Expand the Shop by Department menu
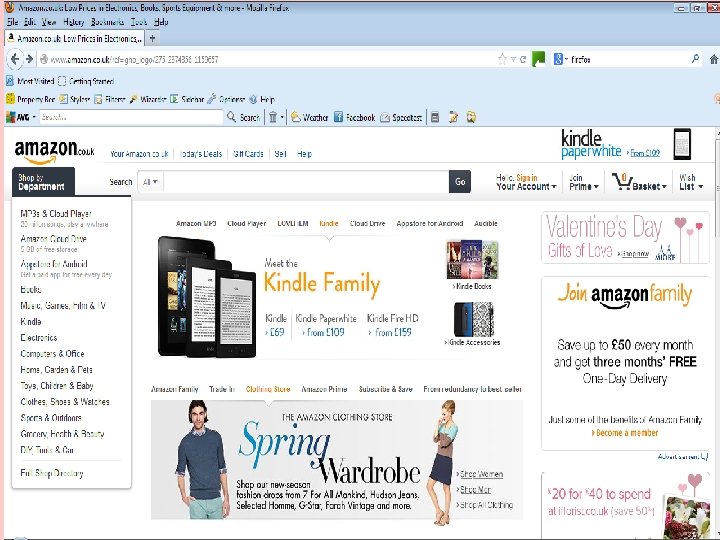The height and width of the screenshot is (540, 720). [x=43, y=182]
